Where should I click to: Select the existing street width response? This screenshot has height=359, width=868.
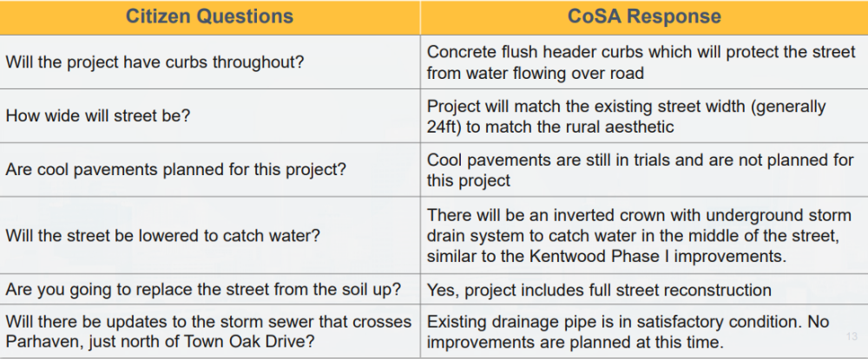click(626, 116)
